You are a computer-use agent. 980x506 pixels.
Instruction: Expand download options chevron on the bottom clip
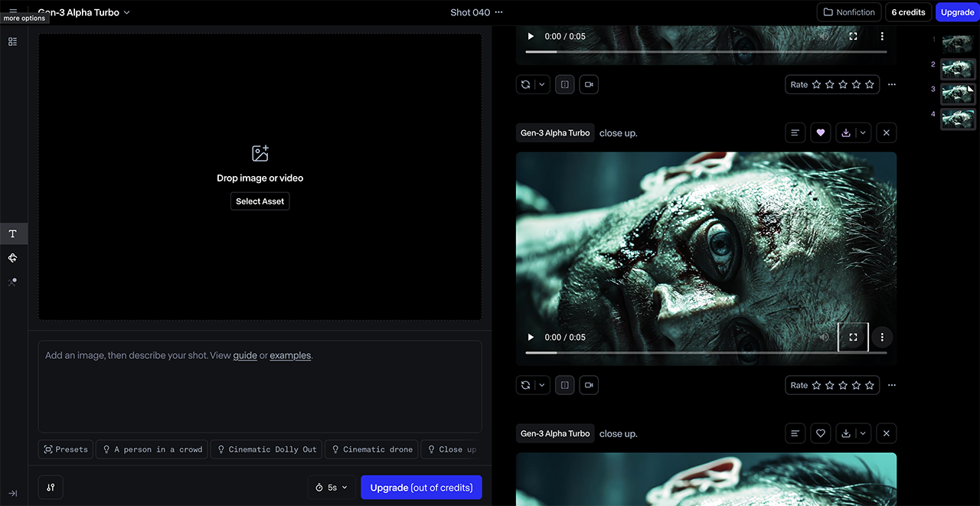tap(863, 433)
